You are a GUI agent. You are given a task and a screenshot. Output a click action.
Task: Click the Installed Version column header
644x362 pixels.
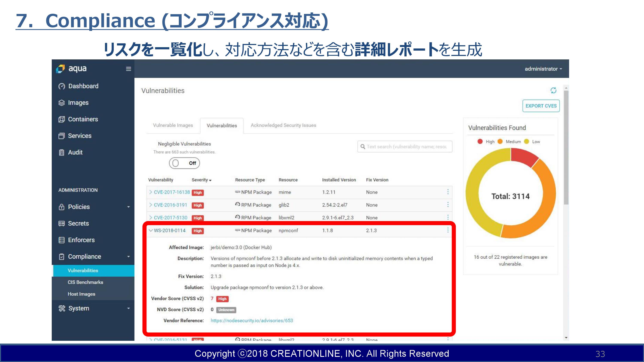[339, 180]
